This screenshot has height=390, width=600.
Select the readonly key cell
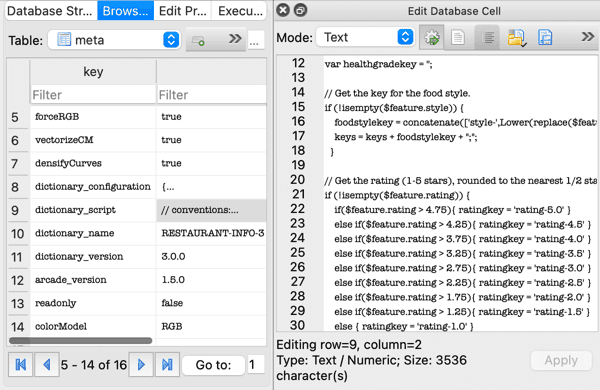click(93, 304)
